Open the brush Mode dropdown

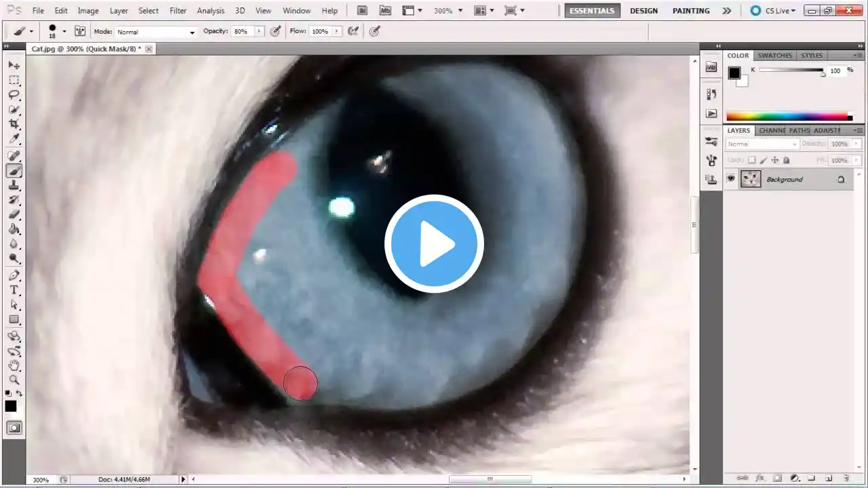pyautogui.click(x=156, y=32)
